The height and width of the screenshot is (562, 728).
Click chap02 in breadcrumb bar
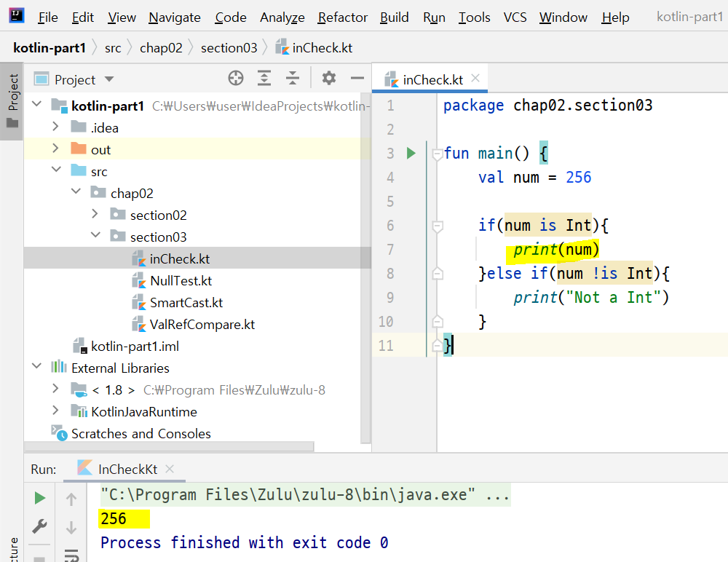(161, 48)
